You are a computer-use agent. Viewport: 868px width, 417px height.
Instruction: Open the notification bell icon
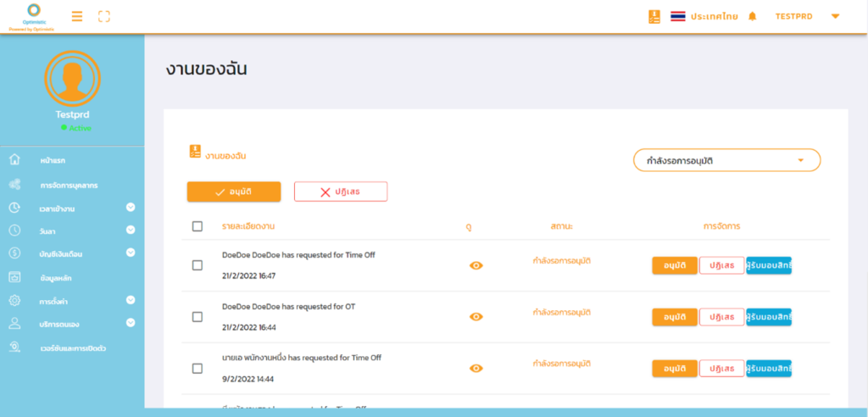pos(752,16)
